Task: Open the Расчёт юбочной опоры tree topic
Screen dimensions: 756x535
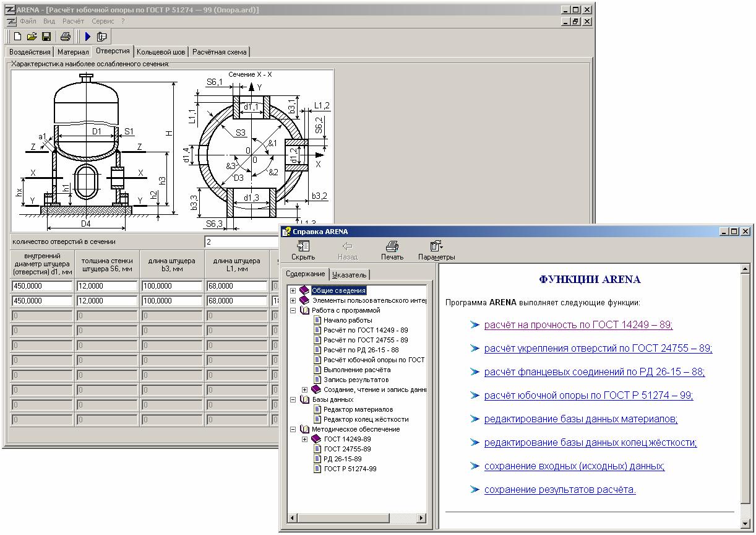Action: tap(374, 360)
